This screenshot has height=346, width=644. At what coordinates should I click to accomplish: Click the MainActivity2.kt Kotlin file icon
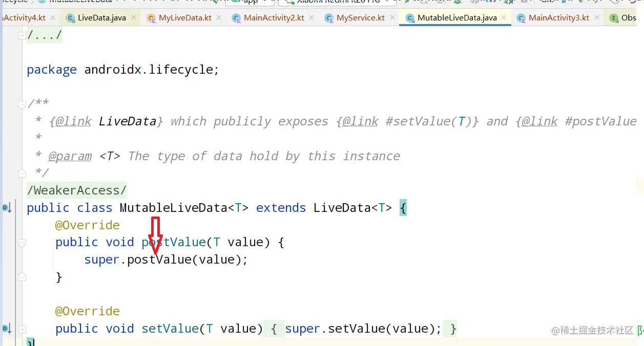coord(236,18)
